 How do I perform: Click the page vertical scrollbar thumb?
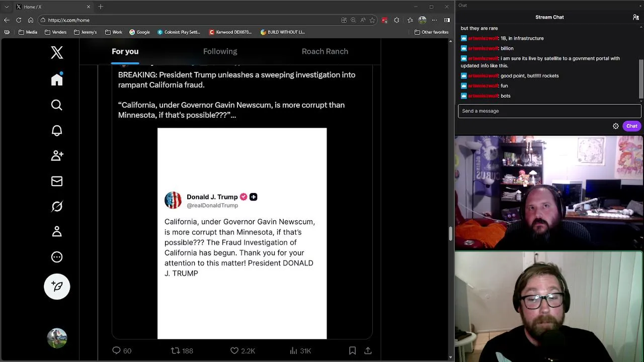(x=451, y=234)
